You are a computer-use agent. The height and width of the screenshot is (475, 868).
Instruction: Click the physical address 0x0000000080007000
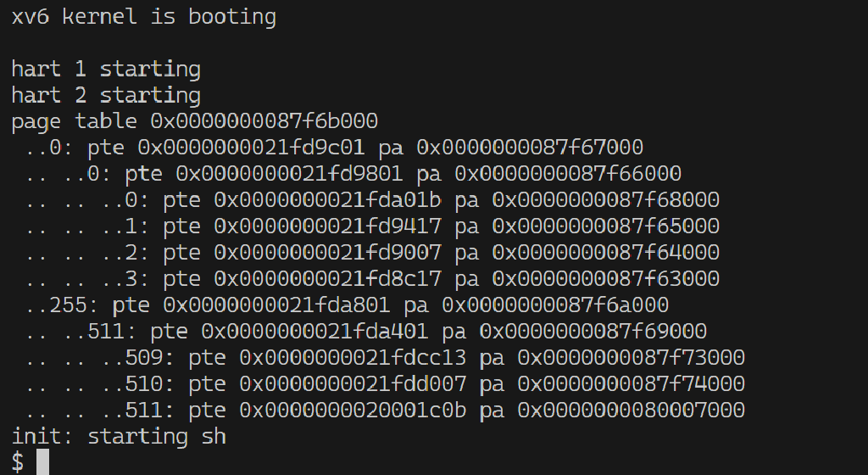632,411
